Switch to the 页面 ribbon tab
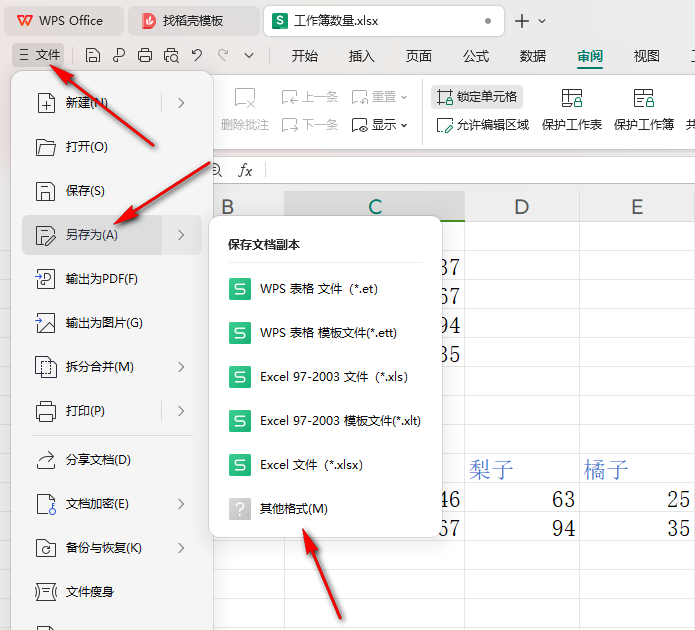Image resolution: width=695 pixels, height=630 pixels. (x=419, y=56)
